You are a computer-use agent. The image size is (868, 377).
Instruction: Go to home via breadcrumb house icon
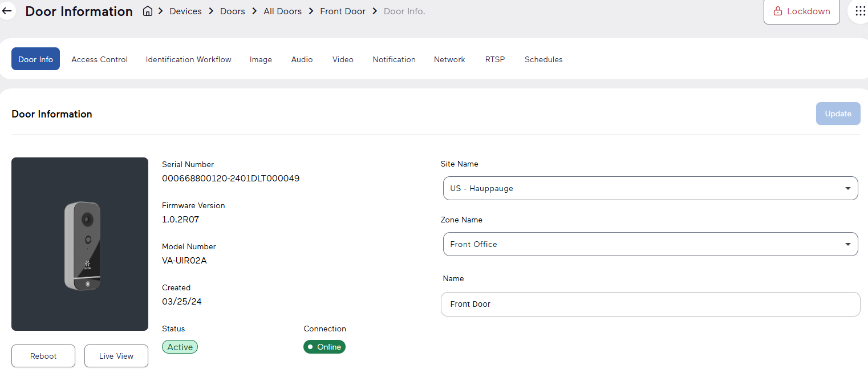[x=148, y=11]
